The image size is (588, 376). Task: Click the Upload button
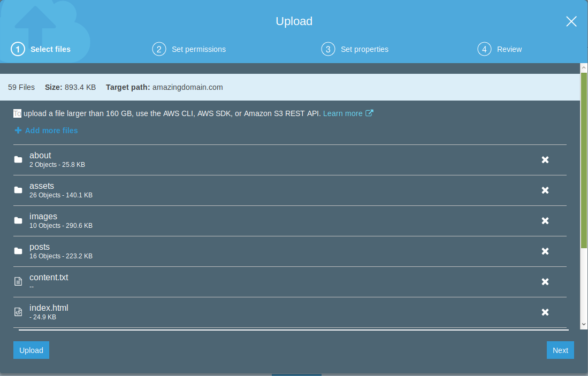(31, 350)
